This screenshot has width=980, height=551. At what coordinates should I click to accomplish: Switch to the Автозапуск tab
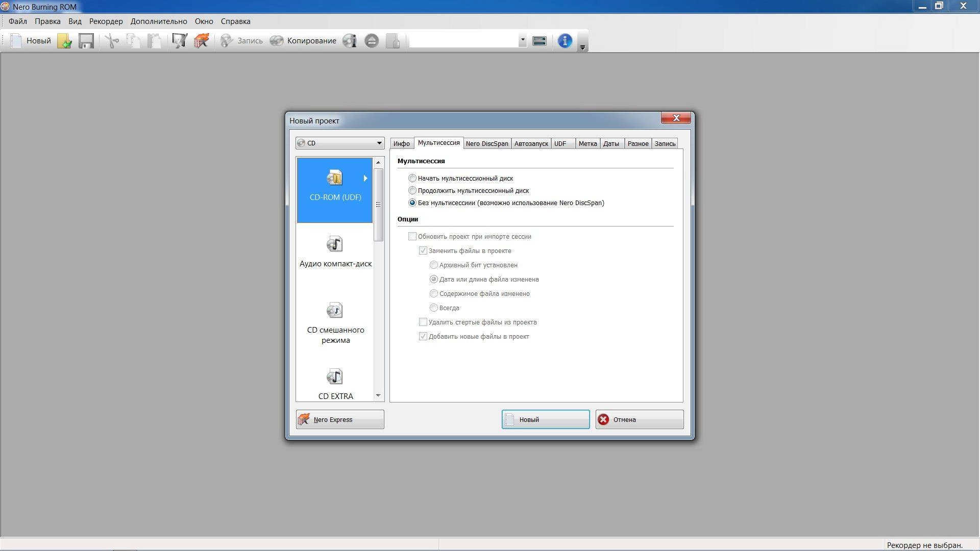[x=531, y=143]
